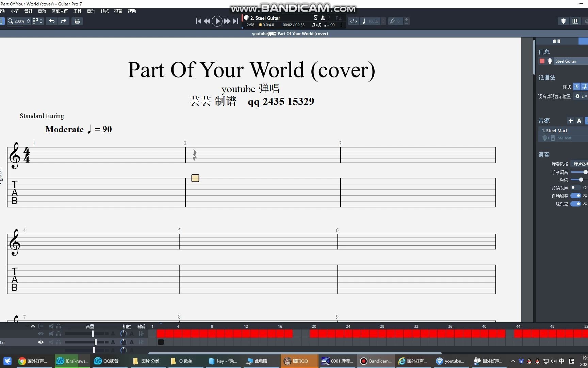Click the speed percentage stepper arrows
Image resolution: width=588 pixels, height=368 pixels.
point(383,21)
